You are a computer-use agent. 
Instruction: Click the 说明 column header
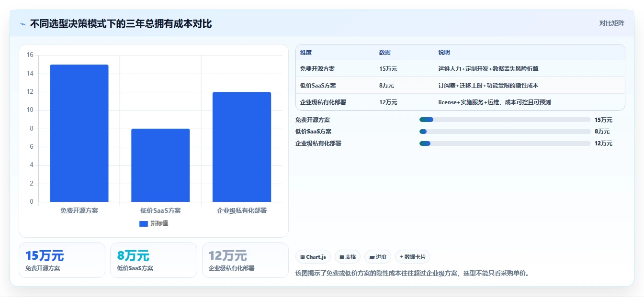pyautogui.click(x=444, y=53)
